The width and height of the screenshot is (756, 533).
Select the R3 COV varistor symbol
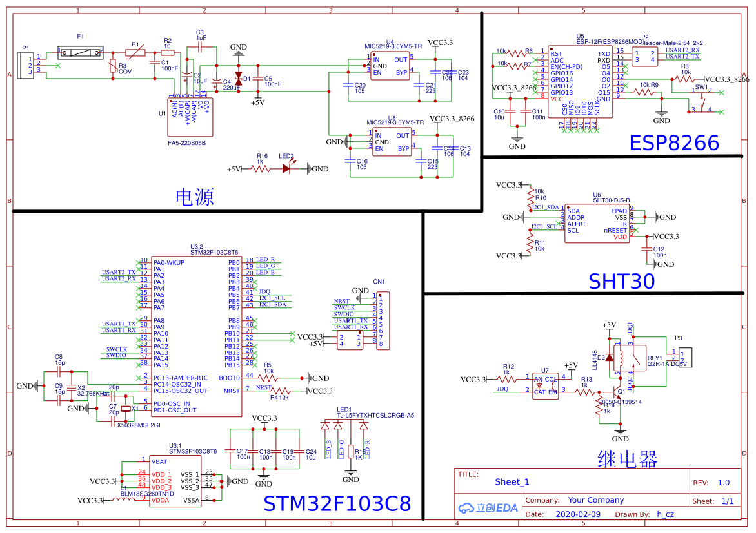(112, 66)
